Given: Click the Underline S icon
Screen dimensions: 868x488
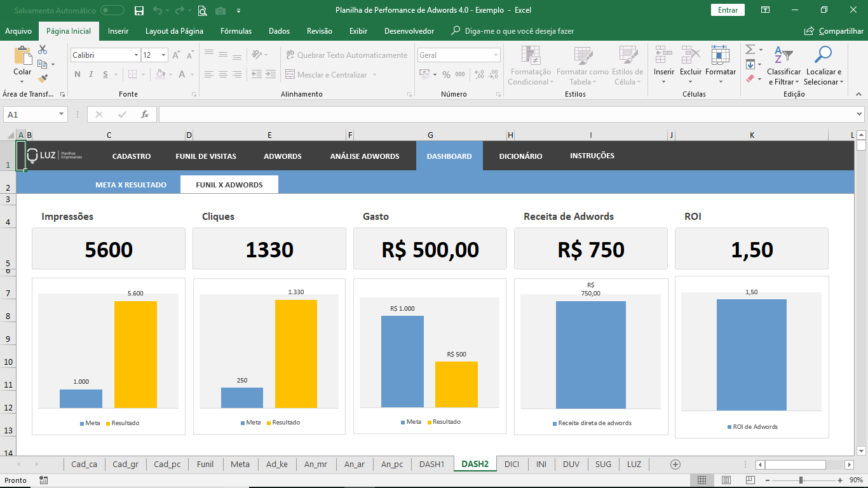Looking at the screenshot, I should (x=107, y=74).
